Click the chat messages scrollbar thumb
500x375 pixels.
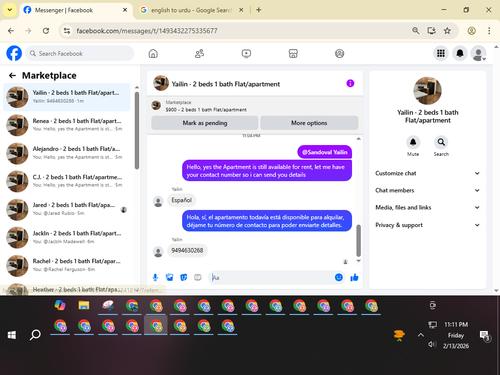359,240
